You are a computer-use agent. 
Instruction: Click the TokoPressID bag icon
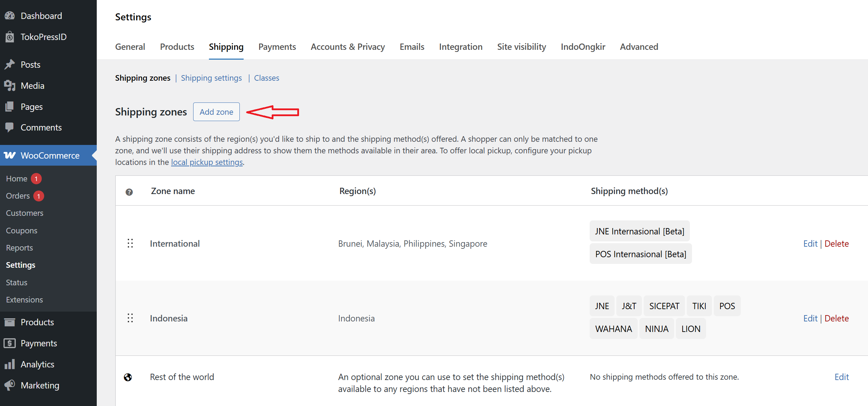(x=10, y=37)
